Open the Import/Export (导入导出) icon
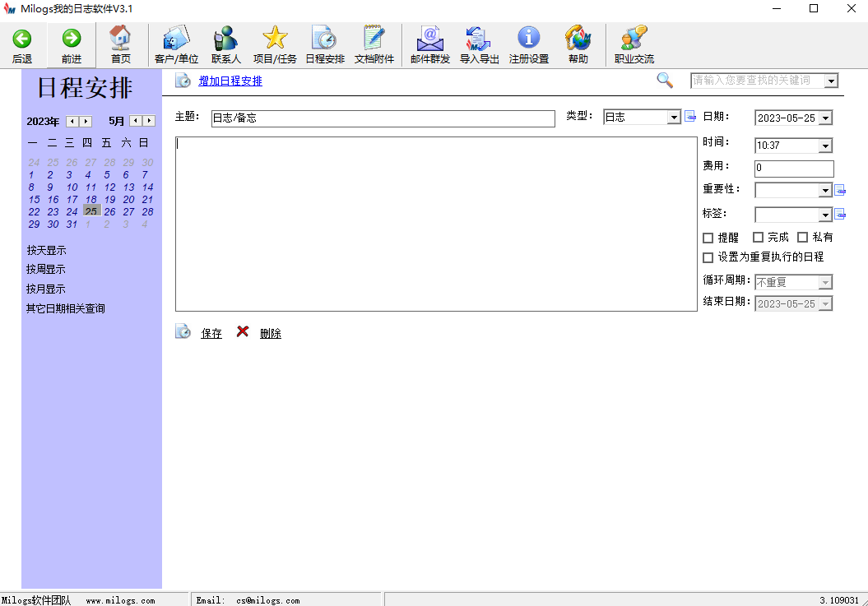Screen dimensions: 868x606 coord(479,38)
